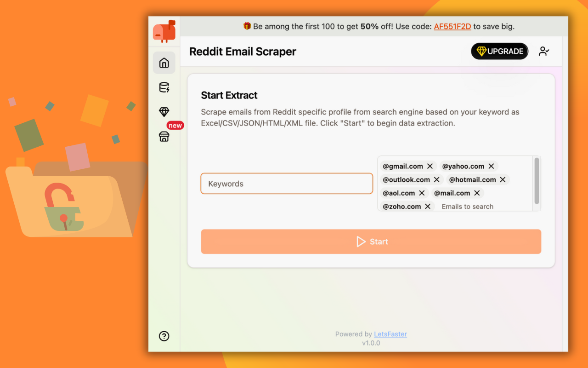Click the @outlook.com tag label
This screenshot has width=588, height=368.
click(407, 179)
